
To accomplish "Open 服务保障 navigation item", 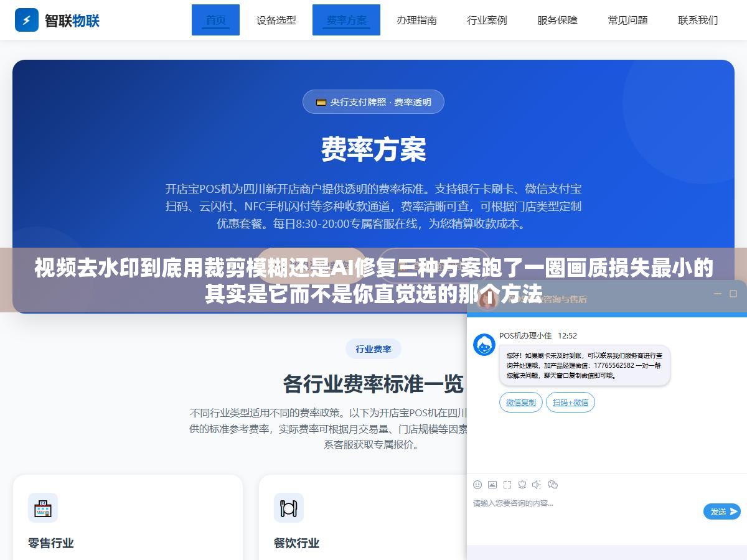I will [x=557, y=20].
